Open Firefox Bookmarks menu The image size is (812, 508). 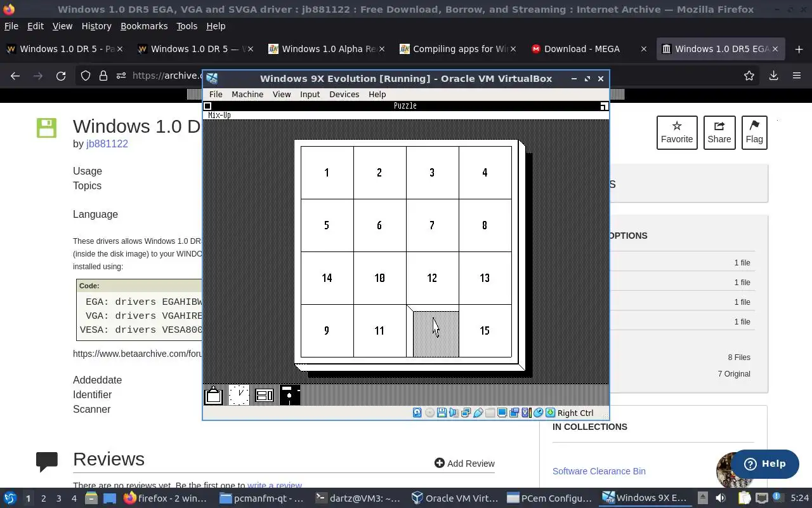click(x=144, y=26)
